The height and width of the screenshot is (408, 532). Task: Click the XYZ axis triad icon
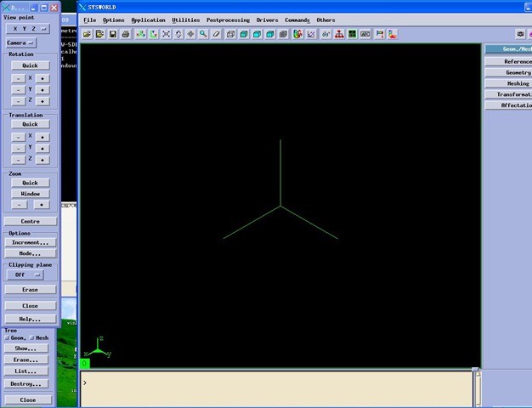(x=139, y=34)
